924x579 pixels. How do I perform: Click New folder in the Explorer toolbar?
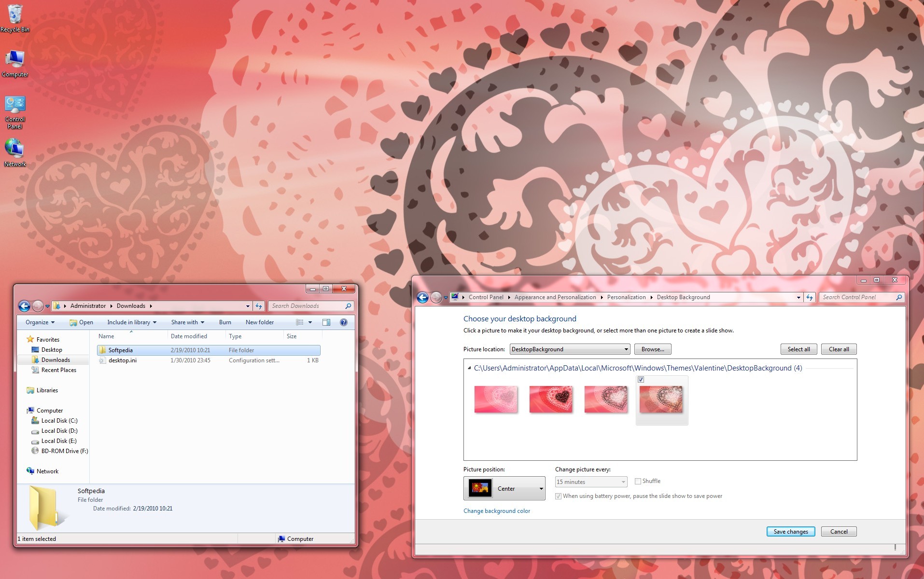point(260,322)
